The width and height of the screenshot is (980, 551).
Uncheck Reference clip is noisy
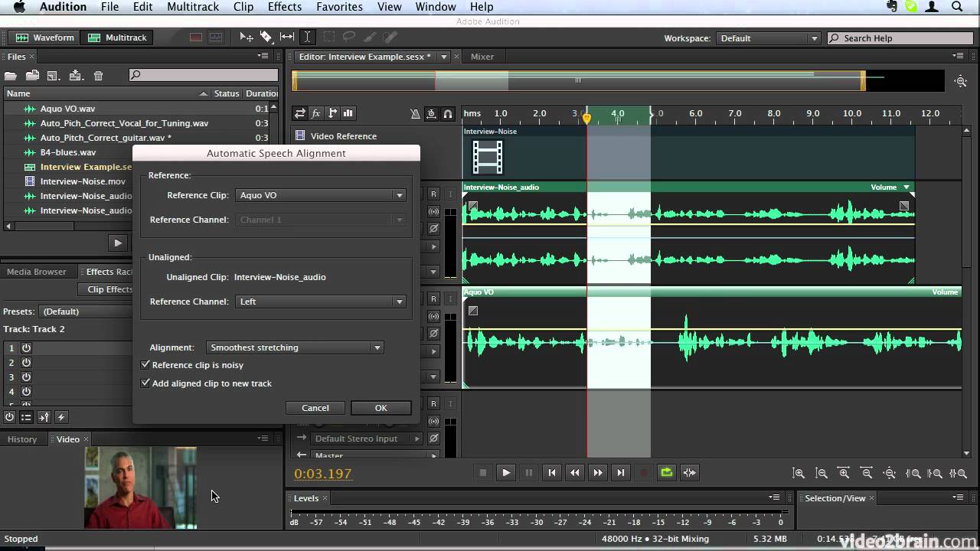(145, 365)
